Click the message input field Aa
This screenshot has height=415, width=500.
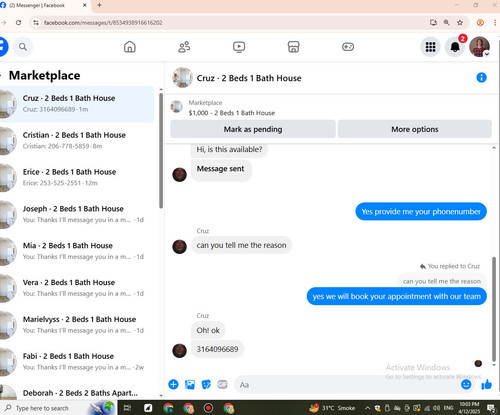click(x=347, y=385)
